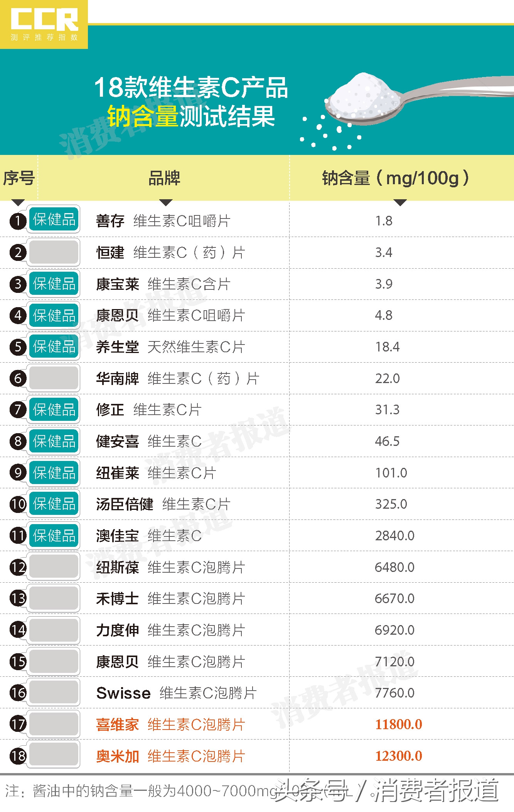Click the number 18 circle badge
Viewport: 514px width, 812px height.
tap(18, 756)
